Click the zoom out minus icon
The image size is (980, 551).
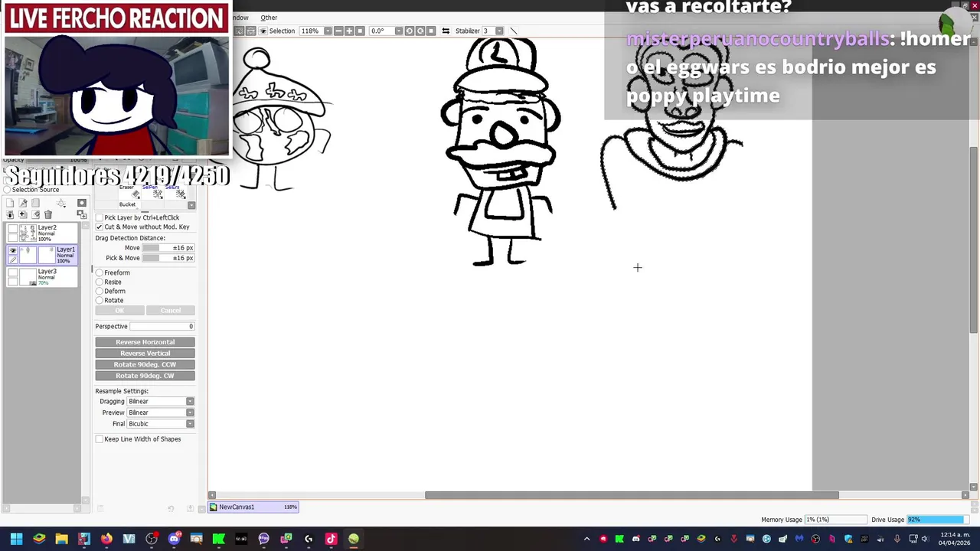(338, 31)
